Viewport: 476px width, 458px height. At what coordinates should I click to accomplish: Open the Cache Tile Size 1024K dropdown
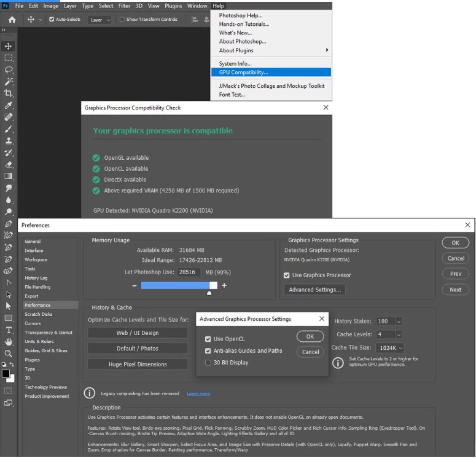click(x=390, y=348)
